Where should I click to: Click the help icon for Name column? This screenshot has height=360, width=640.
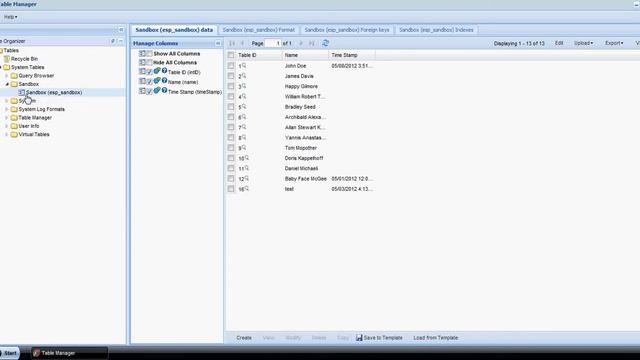tap(164, 81)
